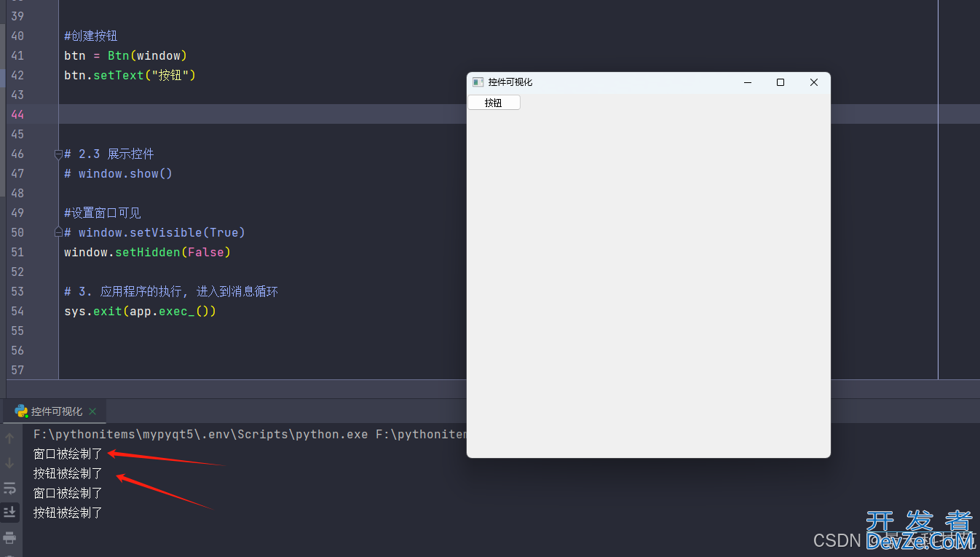
Task: Click the 控件可视化 window title text
Action: pyautogui.click(x=510, y=82)
